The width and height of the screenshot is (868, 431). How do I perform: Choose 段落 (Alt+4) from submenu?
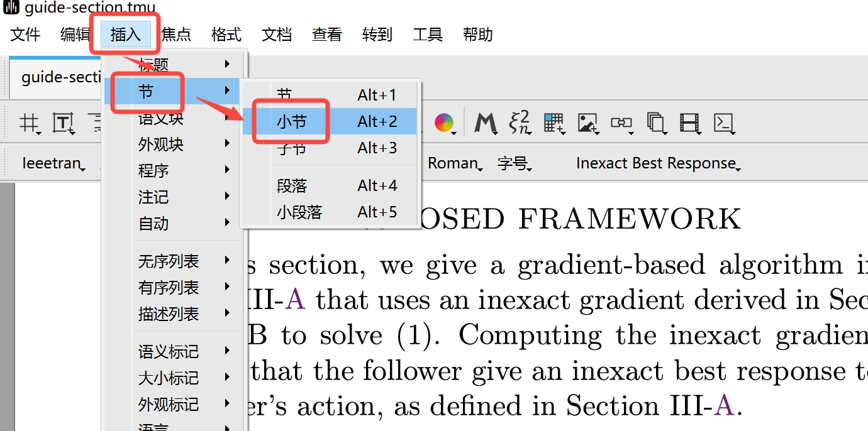click(330, 185)
